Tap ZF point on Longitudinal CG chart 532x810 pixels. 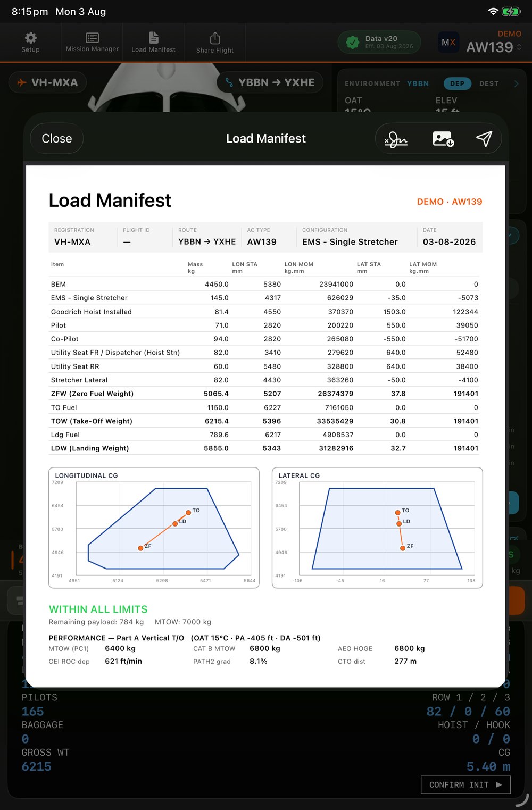click(x=140, y=548)
